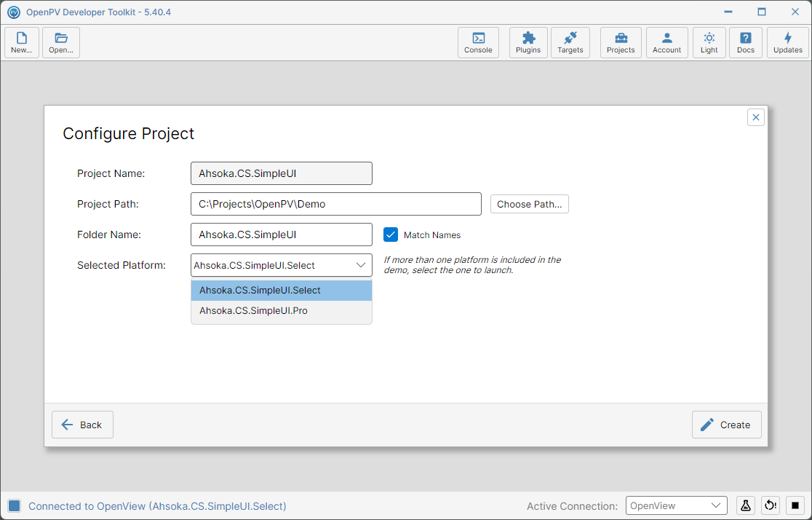Minimize the OpenPV Developer Toolkit window

click(x=728, y=12)
